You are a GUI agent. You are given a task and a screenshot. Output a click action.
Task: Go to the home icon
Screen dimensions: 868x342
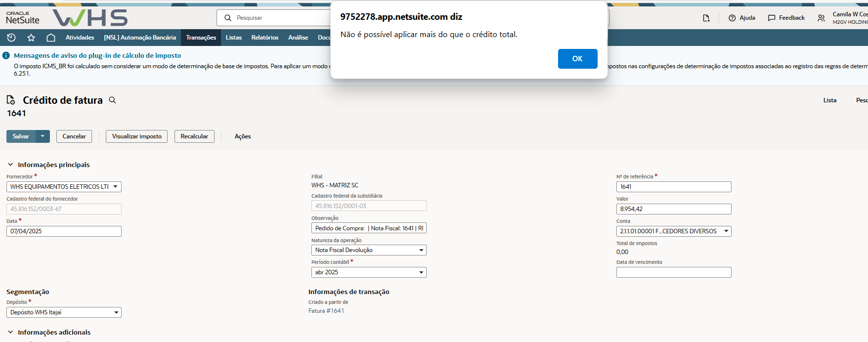pos(50,38)
